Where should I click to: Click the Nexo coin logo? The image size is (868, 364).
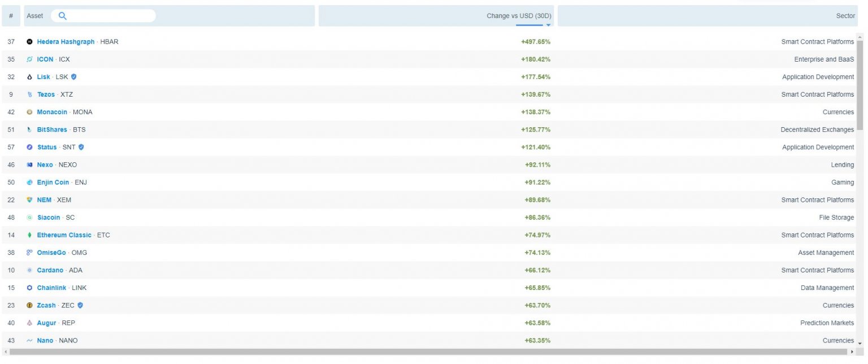[30, 164]
